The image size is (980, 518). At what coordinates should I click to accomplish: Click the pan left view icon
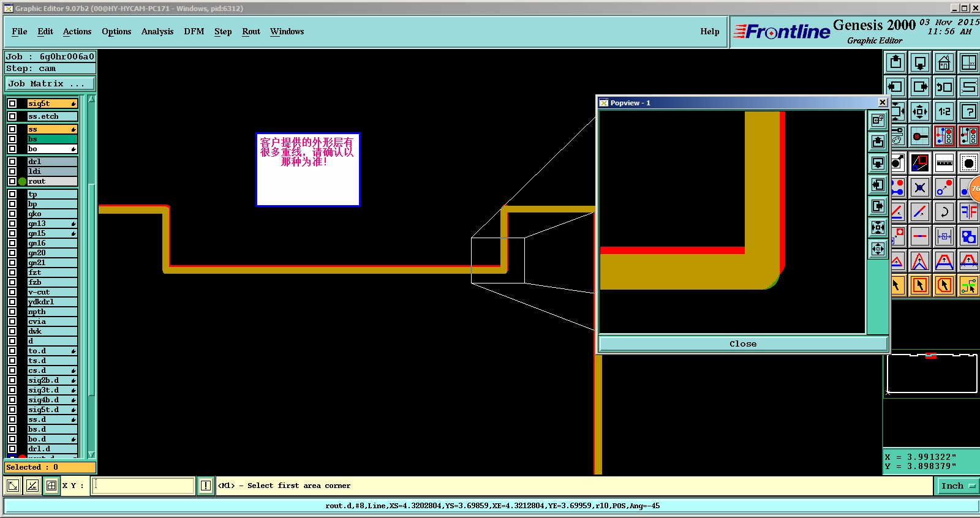[895, 87]
